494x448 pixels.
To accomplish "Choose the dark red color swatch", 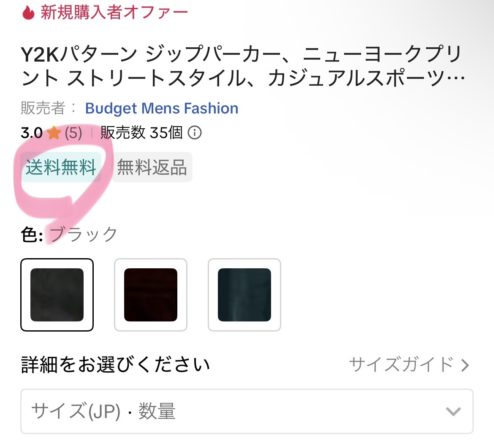I will tap(151, 295).
